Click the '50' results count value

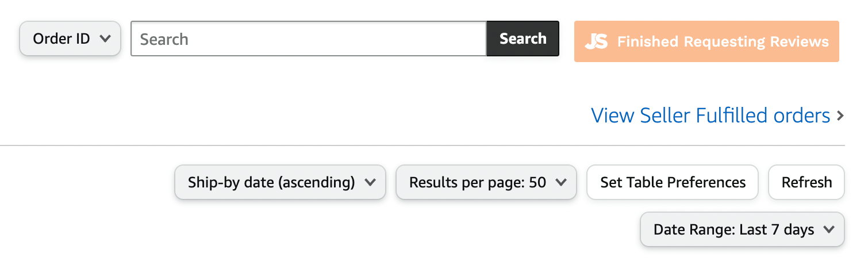(537, 182)
